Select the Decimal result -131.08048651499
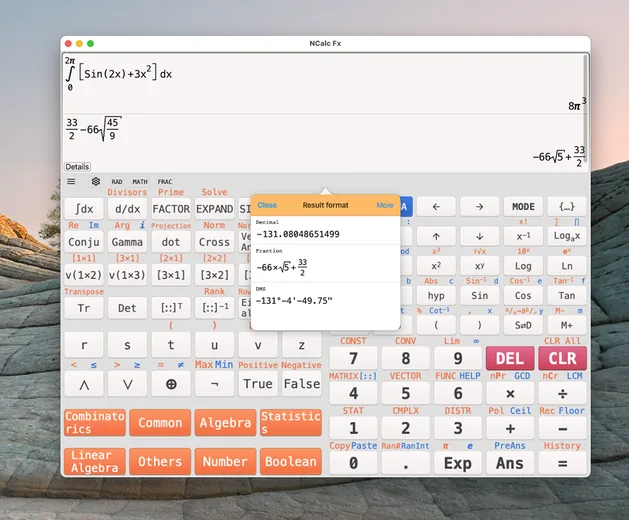Viewport: 629px width, 520px height. pyautogui.click(x=325, y=230)
